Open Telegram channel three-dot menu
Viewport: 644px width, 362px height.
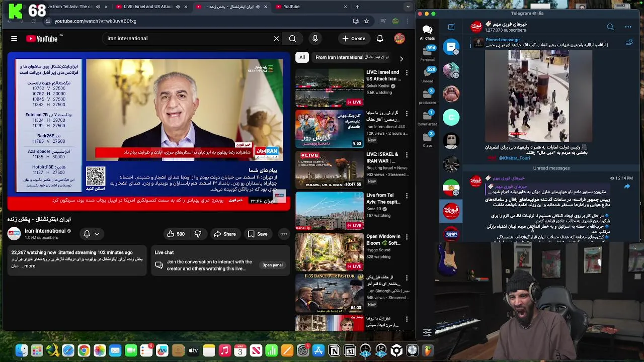pyautogui.click(x=628, y=27)
